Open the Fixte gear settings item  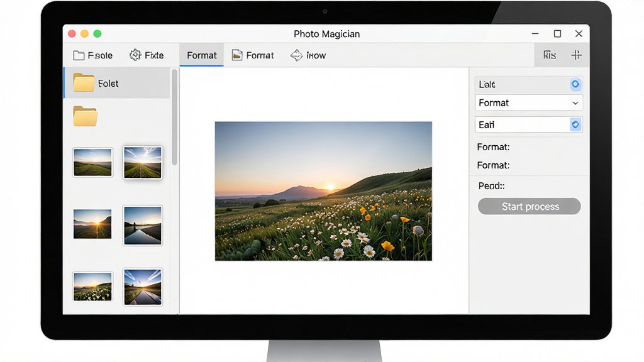[147, 55]
